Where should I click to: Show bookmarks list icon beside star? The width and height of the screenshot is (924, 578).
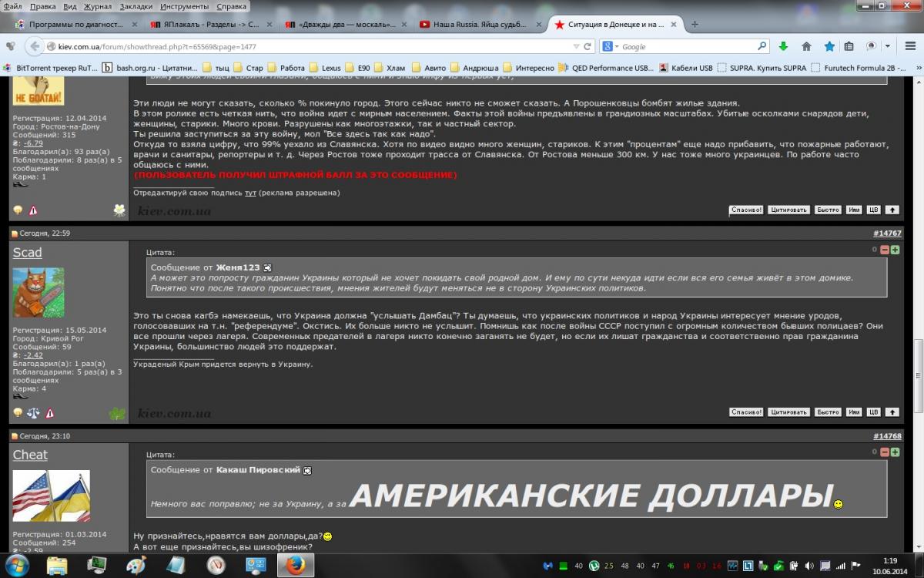pyautogui.click(x=849, y=46)
